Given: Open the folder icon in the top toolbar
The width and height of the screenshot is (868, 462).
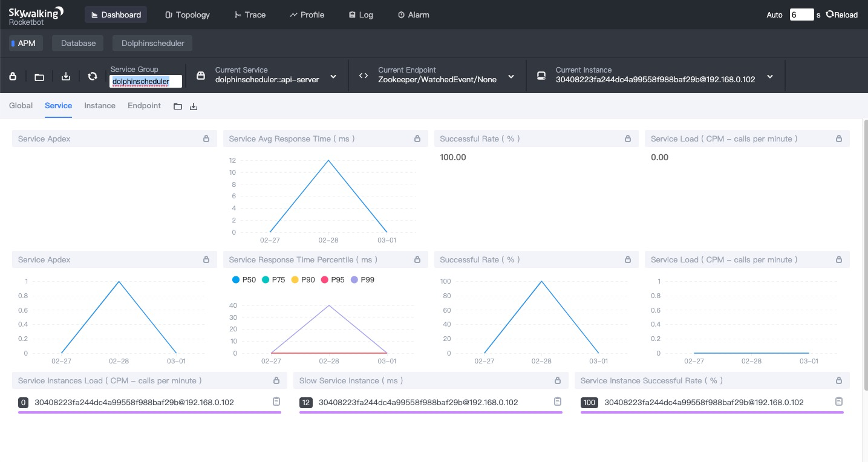Looking at the screenshot, I should [39, 77].
